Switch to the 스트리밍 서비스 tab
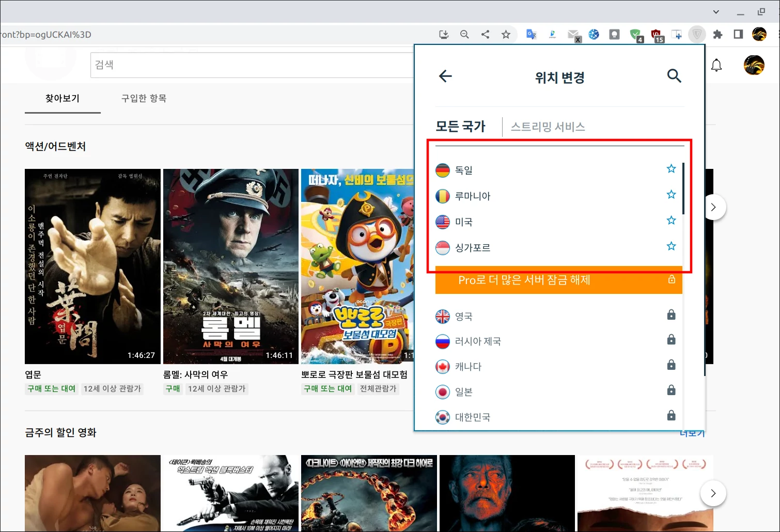 point(548,126)
